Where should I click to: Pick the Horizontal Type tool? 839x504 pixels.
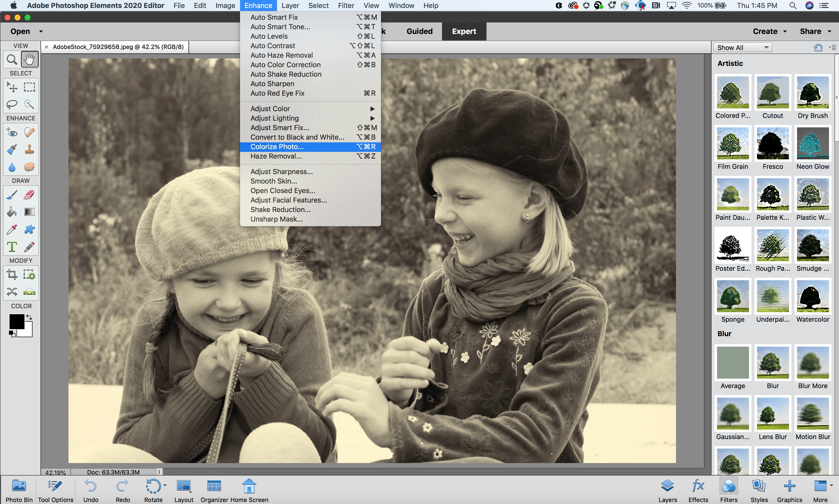12,247
